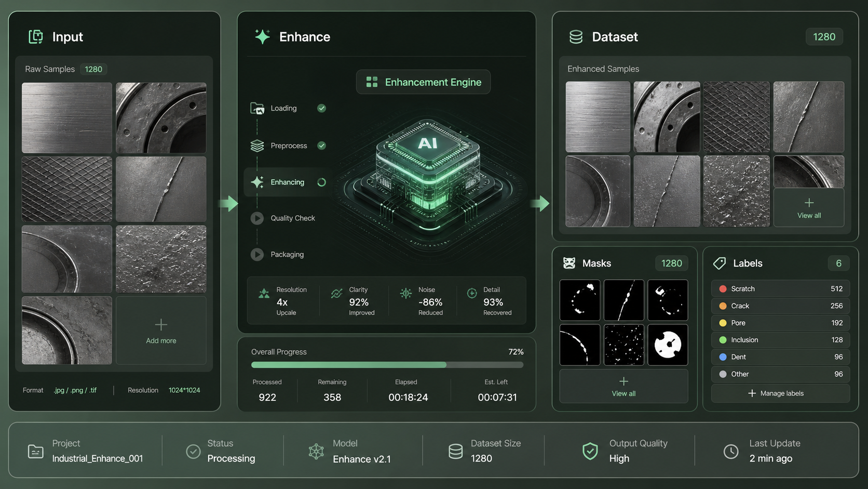Click the Dataset 1280 count badge
Screen dimensions: 868x489
824,37
